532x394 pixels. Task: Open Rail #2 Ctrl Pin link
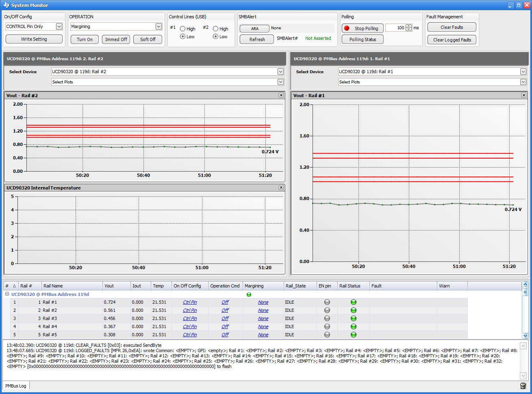point(190,310)
